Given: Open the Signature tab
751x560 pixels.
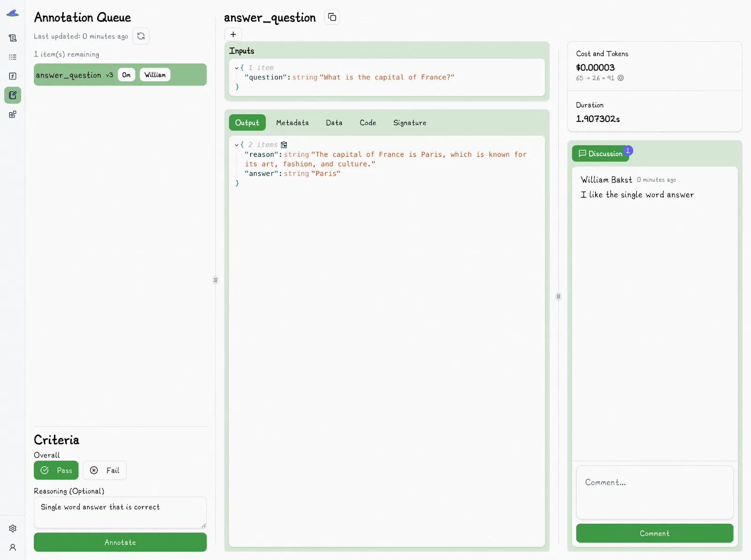Looking at the screenshot, I should click(409, 123).
